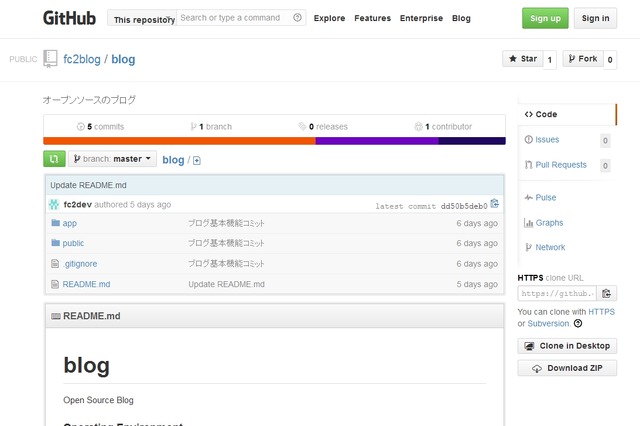Screen dimensions: 640x426
Task: Click the HTTPS clone link
Action: point(601,312)
